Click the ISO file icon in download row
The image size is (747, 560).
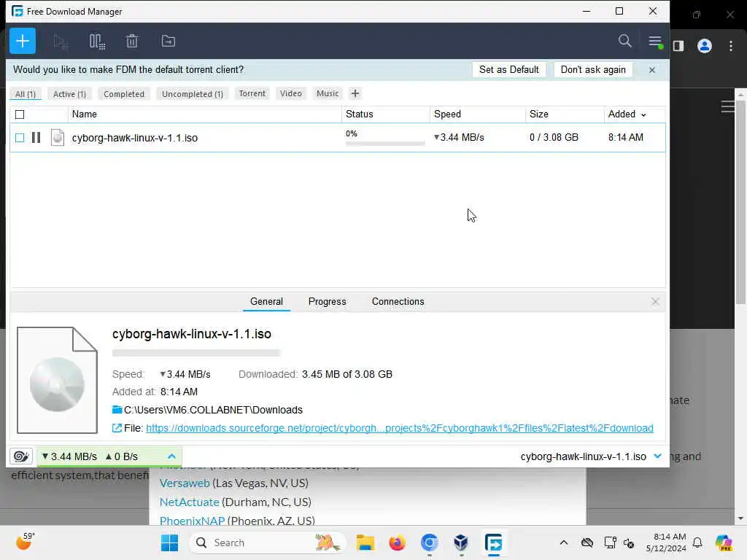pyautogui.click(x=57, y=138)
